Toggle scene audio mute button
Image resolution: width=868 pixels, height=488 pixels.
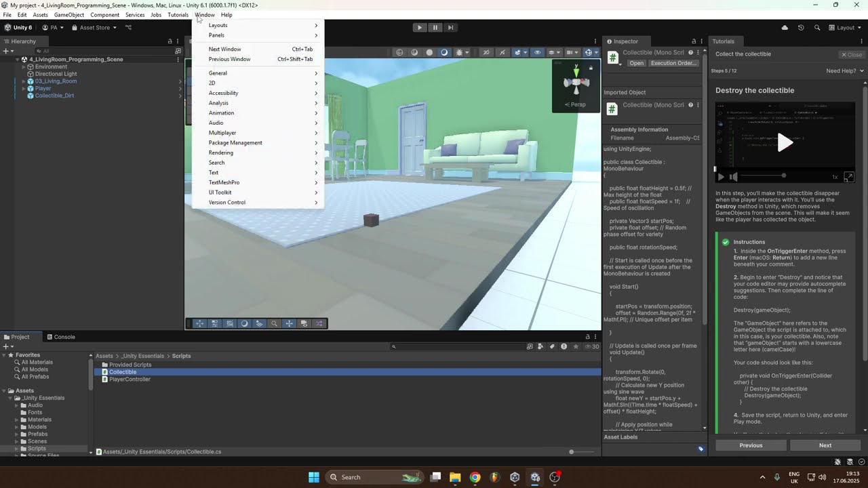(502, 52)
